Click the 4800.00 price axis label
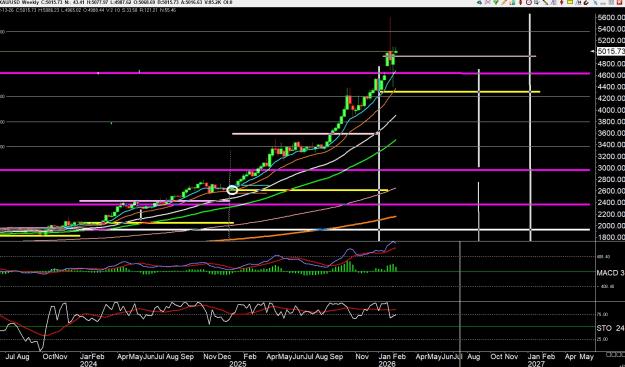This screenshot has height=367, width=625. (x=611, y=64)
